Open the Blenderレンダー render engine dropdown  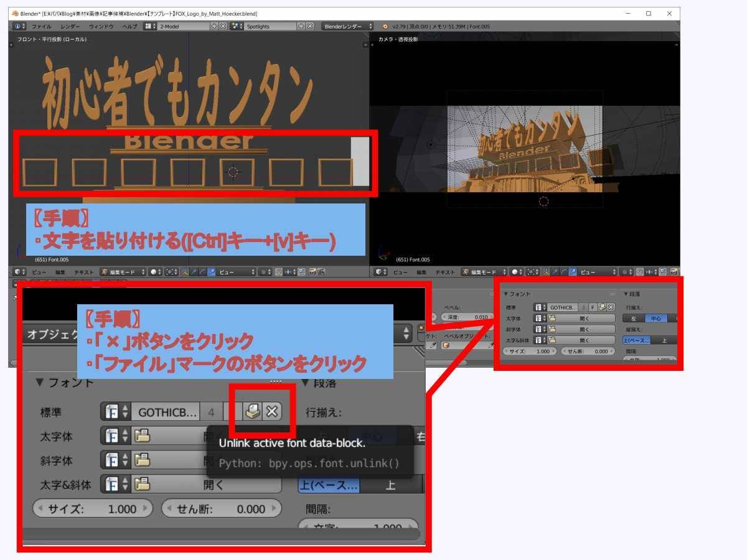(x=347, y=26)
